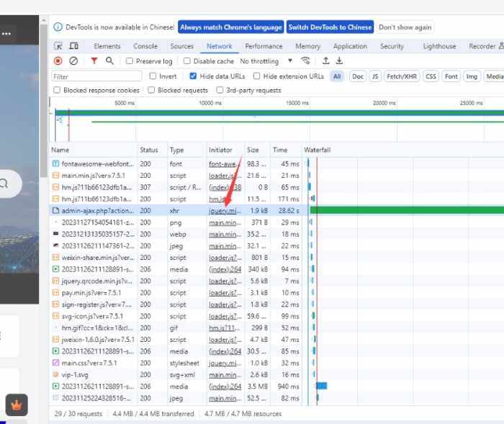Uncheck Hide data URLs checkbox
Screen dimensions: 504x424
(193, 76)
